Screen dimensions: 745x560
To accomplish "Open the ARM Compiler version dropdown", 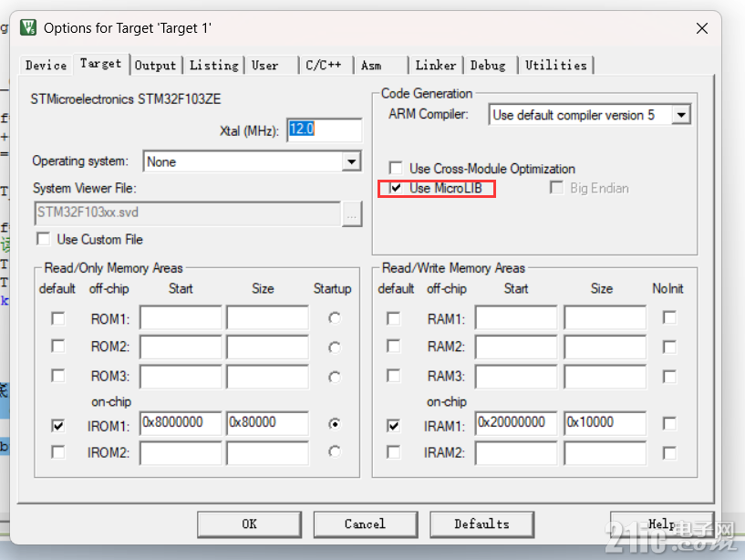I will tap(681, 115).
